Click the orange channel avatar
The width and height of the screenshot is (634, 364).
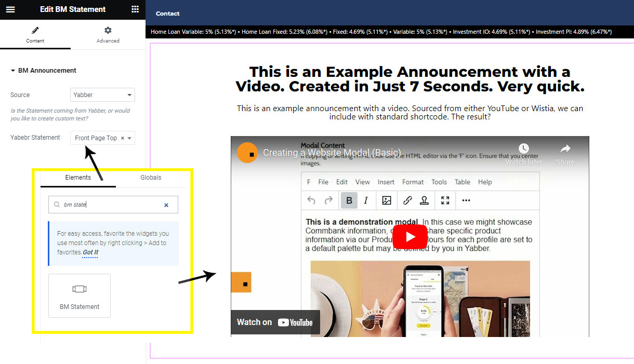247,153
